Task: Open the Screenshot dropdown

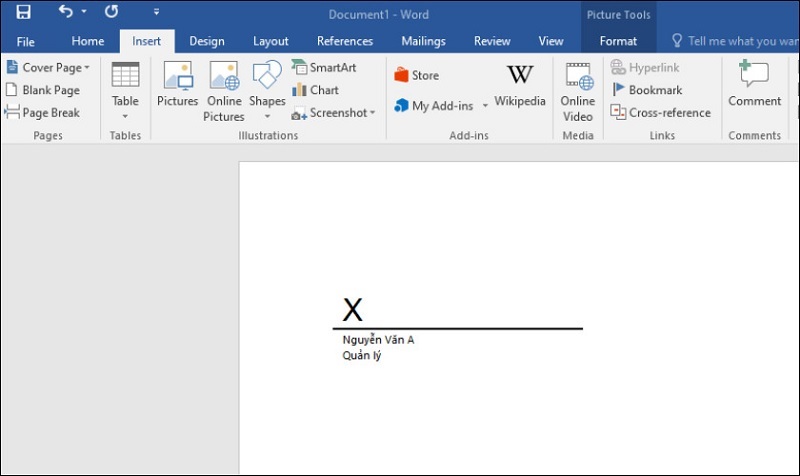Action: 372,113
